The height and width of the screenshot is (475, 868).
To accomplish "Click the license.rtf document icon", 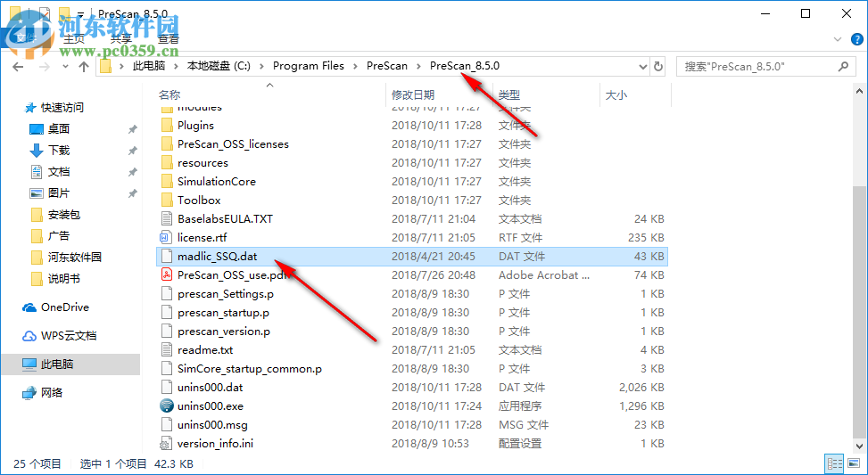I will coord(167,238).
